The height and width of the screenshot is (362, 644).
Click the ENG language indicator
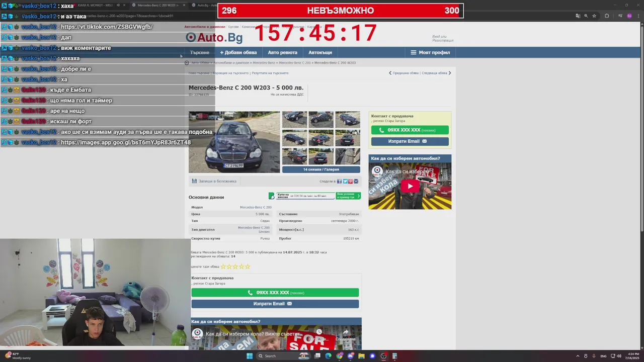[604, 356]
